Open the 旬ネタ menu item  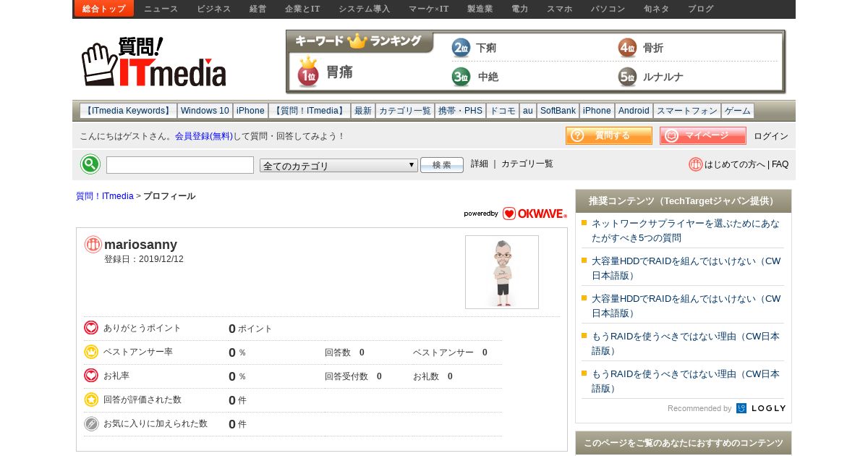tap(656, 9)
